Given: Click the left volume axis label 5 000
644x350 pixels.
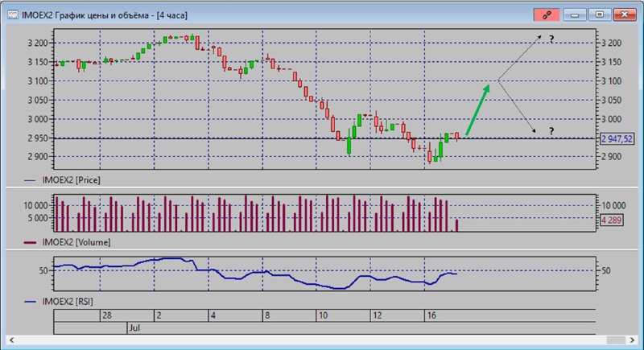Looking at the screenshot, I should [x=39, y=218].
